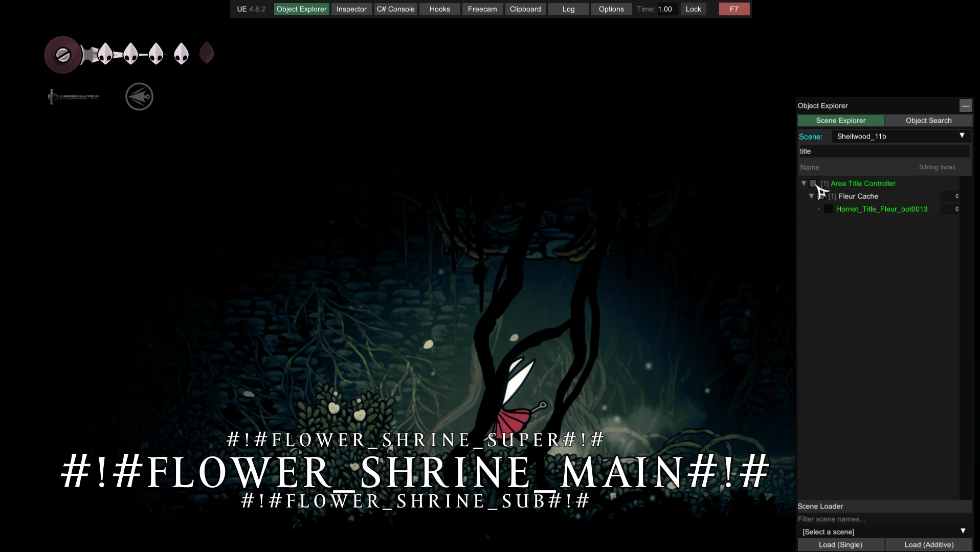
Task: Collapse the Area Title Controller tree arrow
Action: point(804,183)
